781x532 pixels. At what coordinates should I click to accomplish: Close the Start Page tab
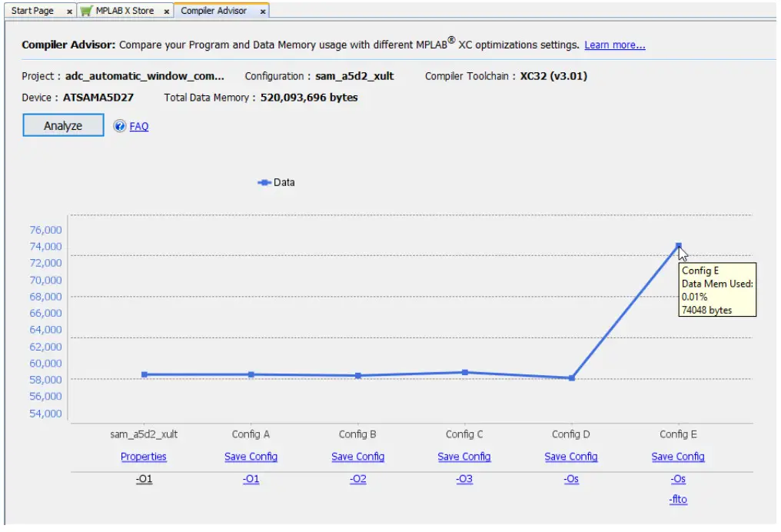point(69,12)
